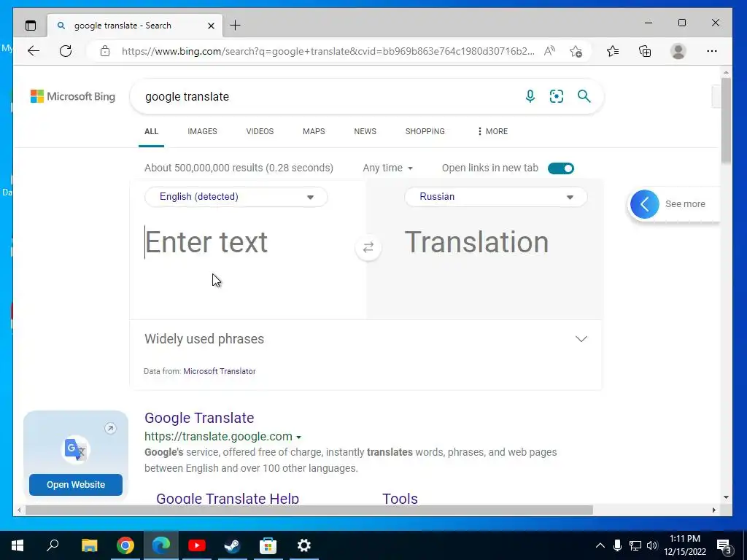Image resolution: width=747 pixels, height=560 pixels.
Task: View site information lock icon
Action: tap(105, 51)
